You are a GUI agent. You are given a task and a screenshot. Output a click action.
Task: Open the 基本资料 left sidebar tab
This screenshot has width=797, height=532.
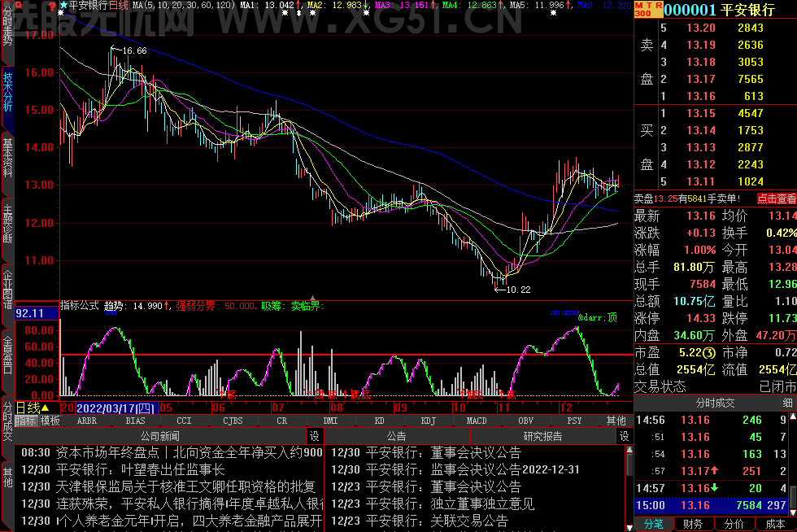pyautogui.click(x=7, y=158)
